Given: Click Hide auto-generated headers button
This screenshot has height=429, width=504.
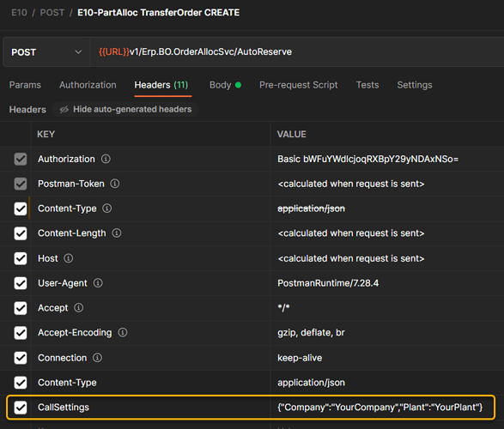Looking at the screenshot, I should [125, 110].
